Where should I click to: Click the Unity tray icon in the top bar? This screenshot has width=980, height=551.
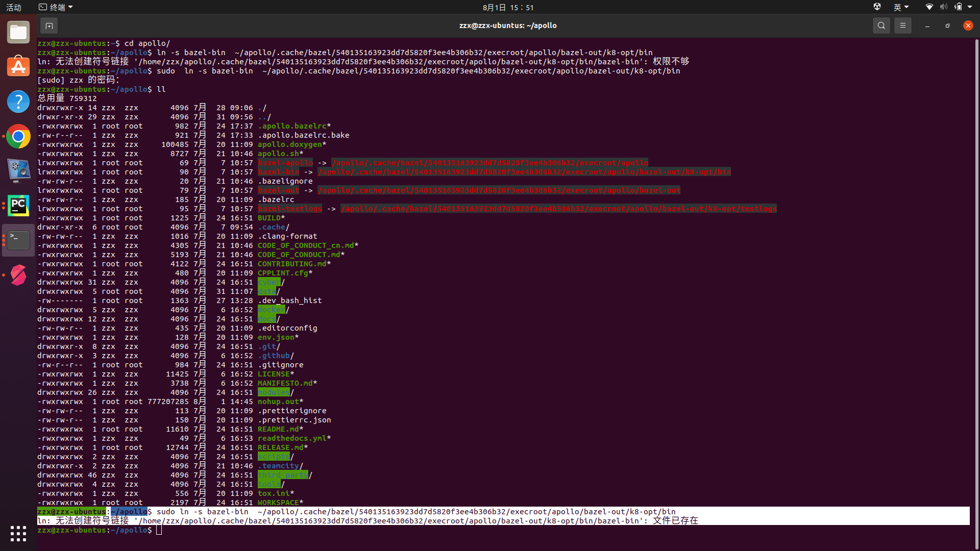[x=877, y=7]
